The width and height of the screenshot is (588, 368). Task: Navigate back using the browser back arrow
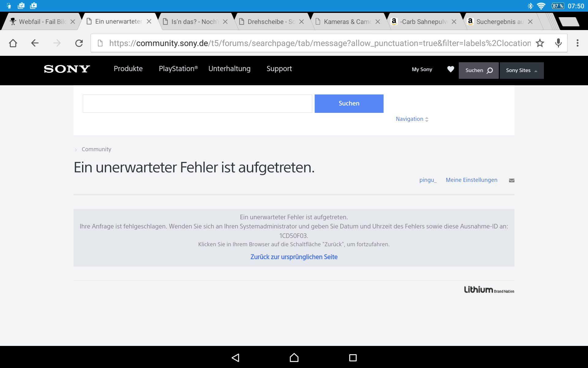coord(35,43)
